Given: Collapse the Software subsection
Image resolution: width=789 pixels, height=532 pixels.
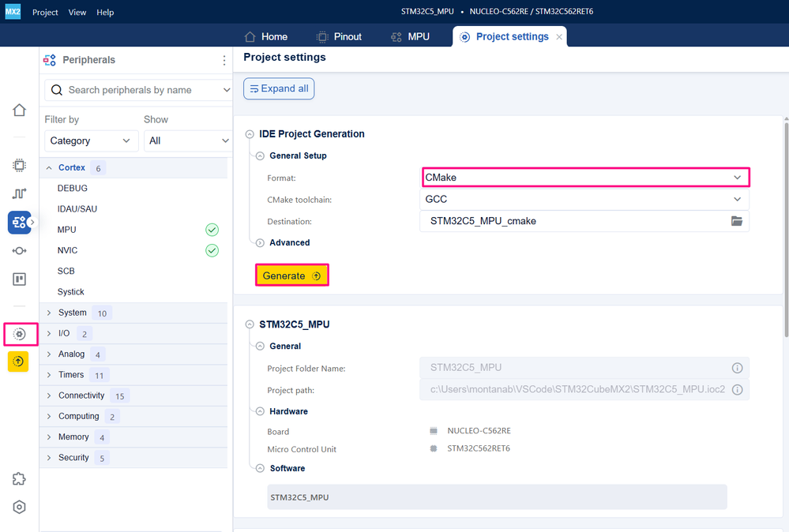Looking at the screenshot, I should coord(260,468).
